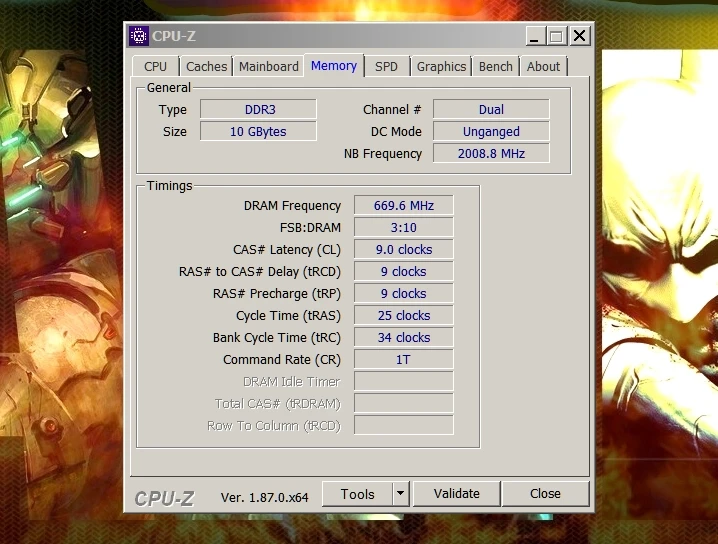
Task: Click the 'General' group heading
Action: coord(169,87)
